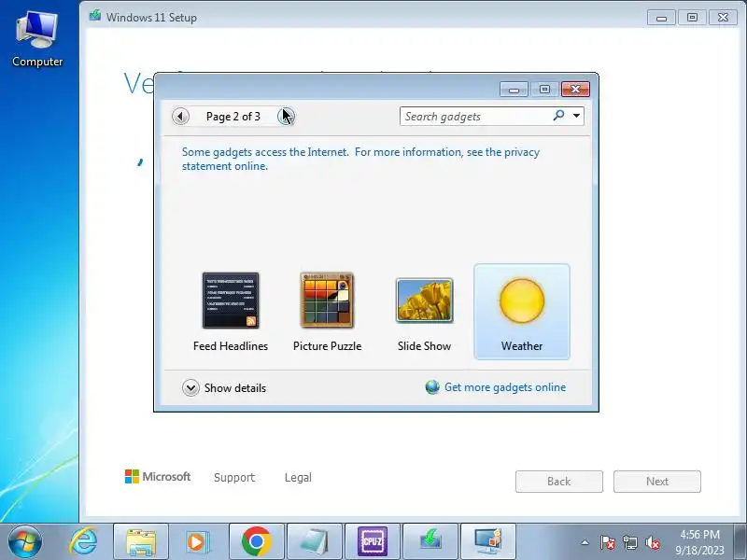Close the Windows 11 Setup window
The height and width of the screenshot is (560, 747).
click(723, 18)
